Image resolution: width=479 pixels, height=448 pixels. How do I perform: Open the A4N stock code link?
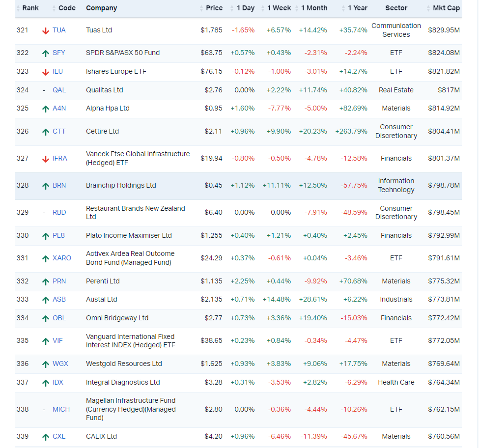click(x=59, y=108)
